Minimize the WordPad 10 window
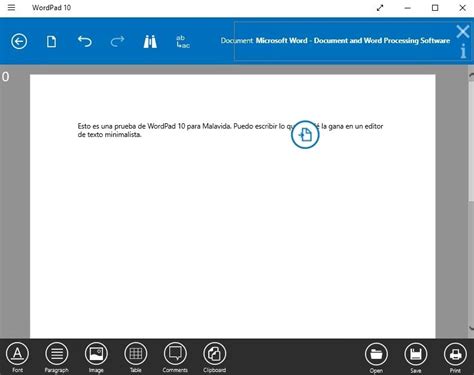This screenshot has height=375, width=474. pyautogui.click(x=407, y=8)
